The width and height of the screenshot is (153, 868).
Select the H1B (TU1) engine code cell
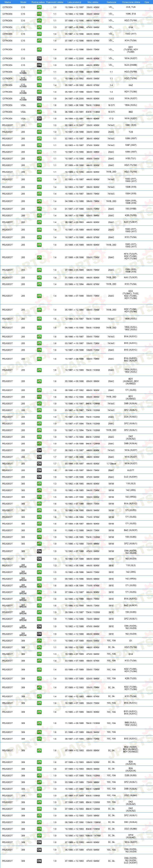pyautogui.click(x=131, y=159)
